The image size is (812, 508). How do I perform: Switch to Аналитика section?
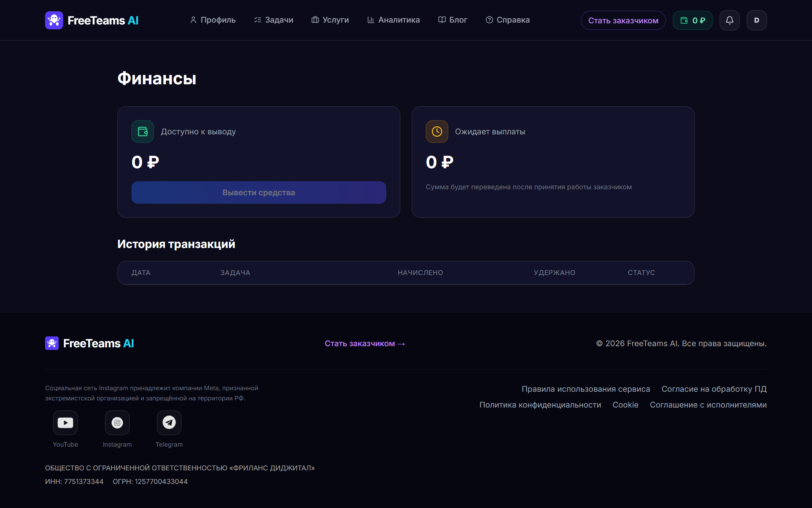tap(394, 20)
